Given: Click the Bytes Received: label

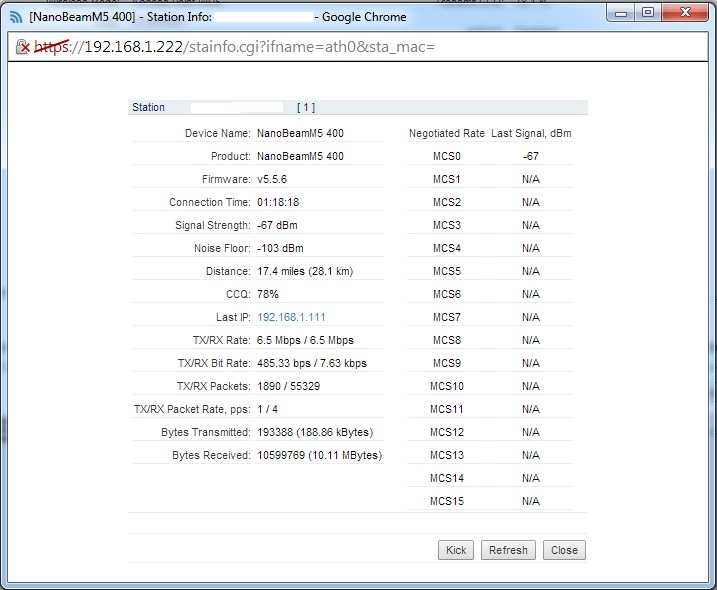Looking at the screenshot, I should click(x=211, y=455).
